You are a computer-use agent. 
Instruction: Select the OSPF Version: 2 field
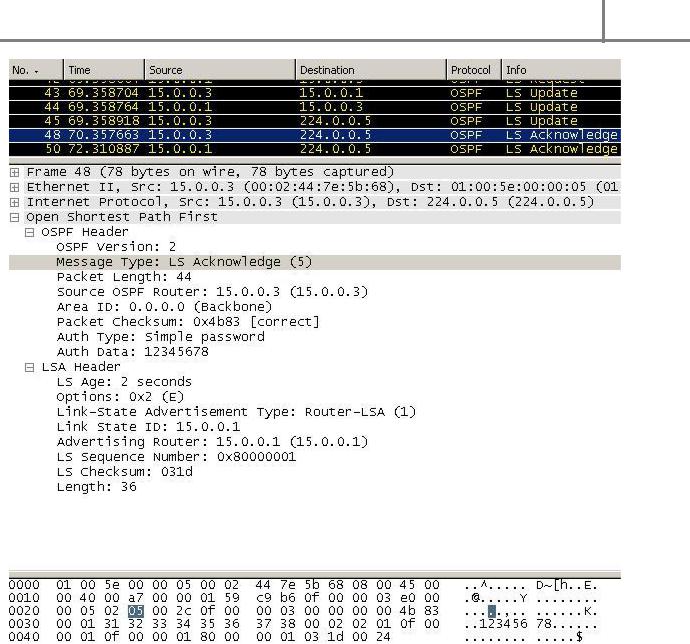tap(116, 247)
